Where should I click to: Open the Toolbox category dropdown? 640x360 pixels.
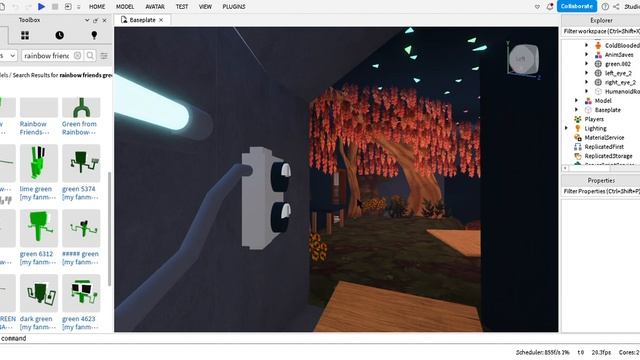tap(8, 56)
